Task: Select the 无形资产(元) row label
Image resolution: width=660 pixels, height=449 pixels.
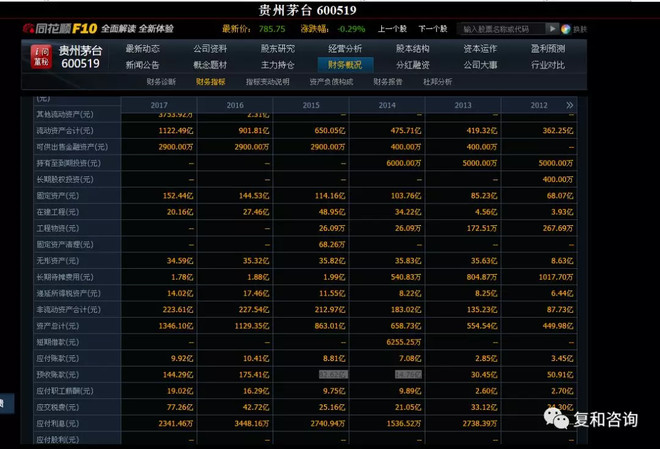Action: point(57,261)
